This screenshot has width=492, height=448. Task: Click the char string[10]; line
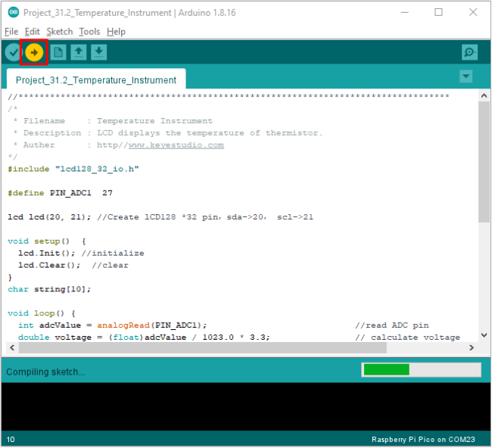[49, 289]
